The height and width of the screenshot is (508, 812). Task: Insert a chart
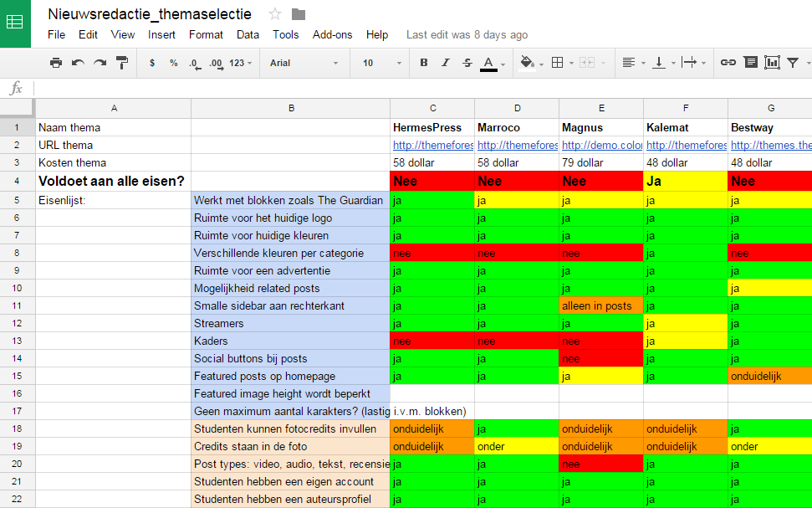pyautogui.click(x=772, y=63)
